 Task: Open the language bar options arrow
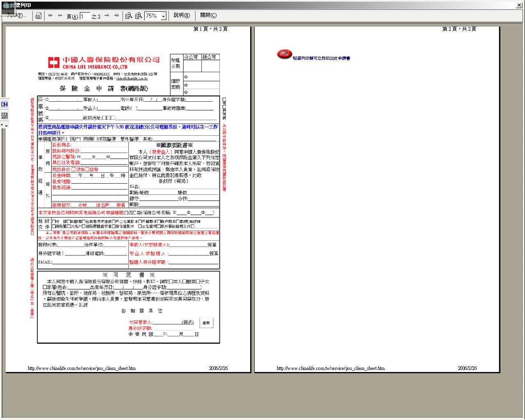click(2, 125)
